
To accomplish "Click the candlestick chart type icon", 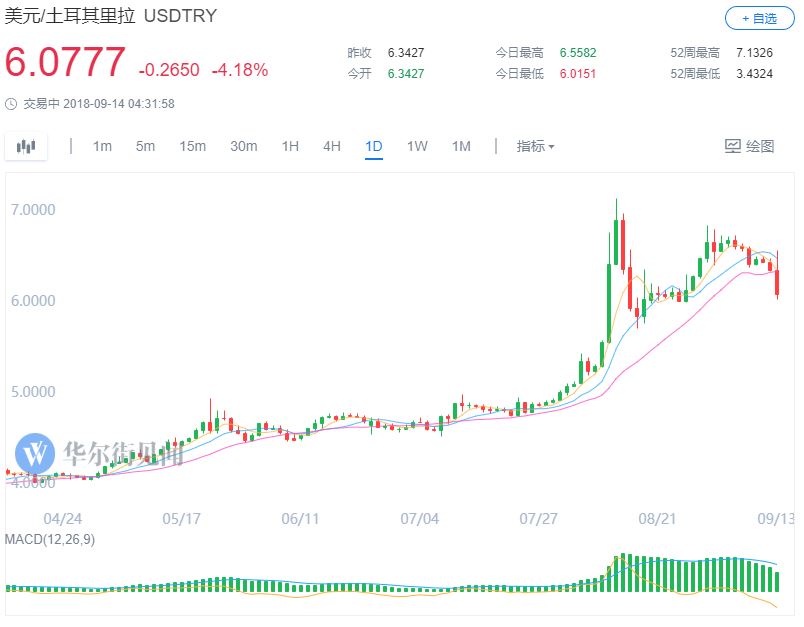I will point(27,146).
